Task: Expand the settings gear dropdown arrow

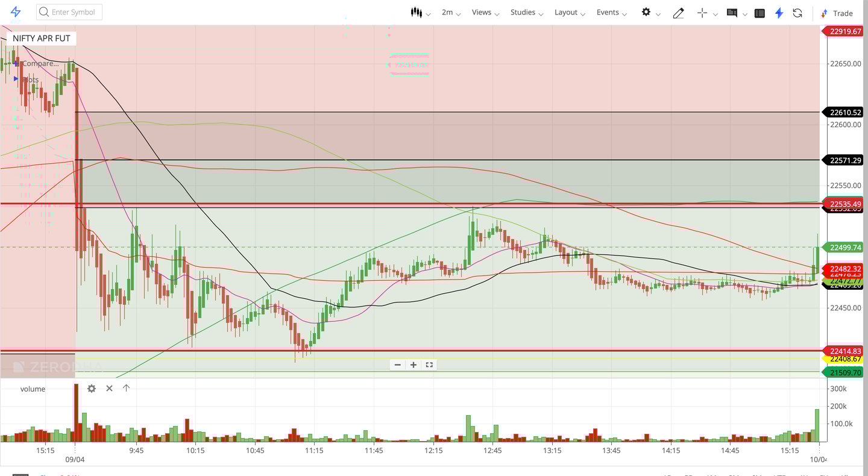Action: click(x=658, y=14)
